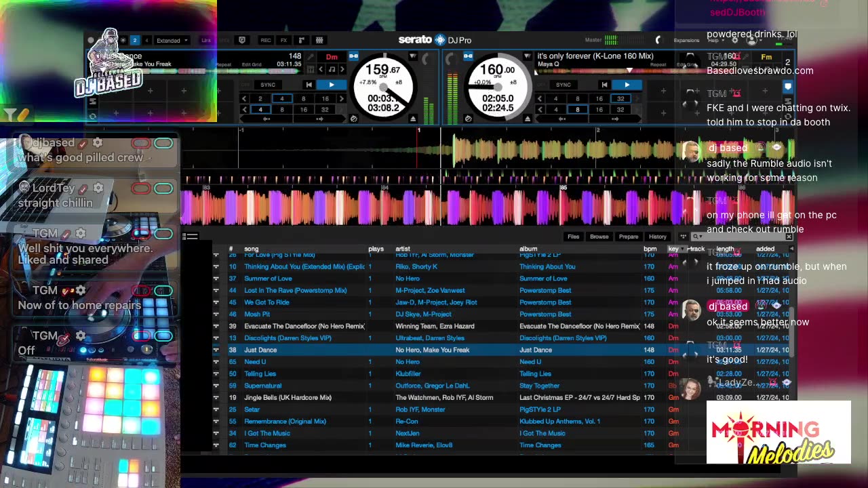Play the right deck track it's only forever
This screenshot has height=488, width=868.
627,85
